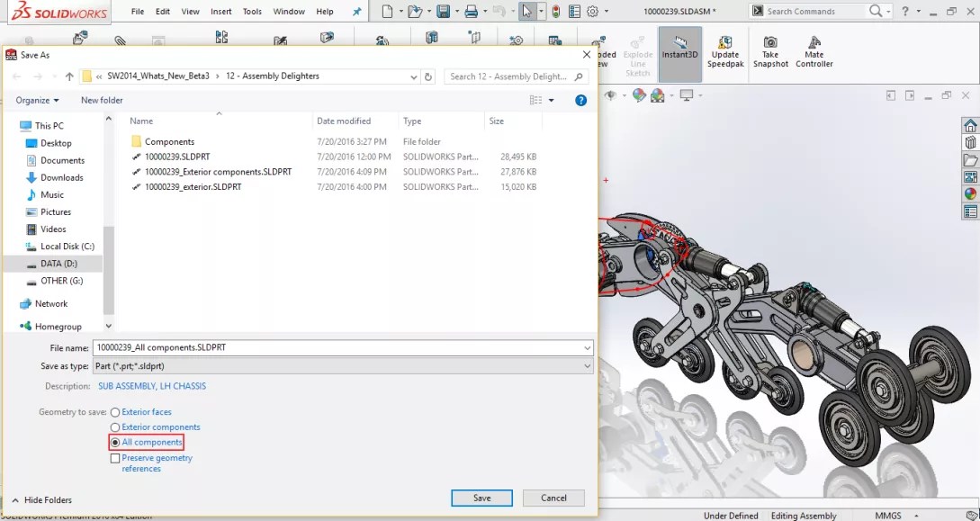Viewport: 980px width, 521px height.
Task: Open the Appearances panel in the Task Pane
Action: click(x=970, y=192)
